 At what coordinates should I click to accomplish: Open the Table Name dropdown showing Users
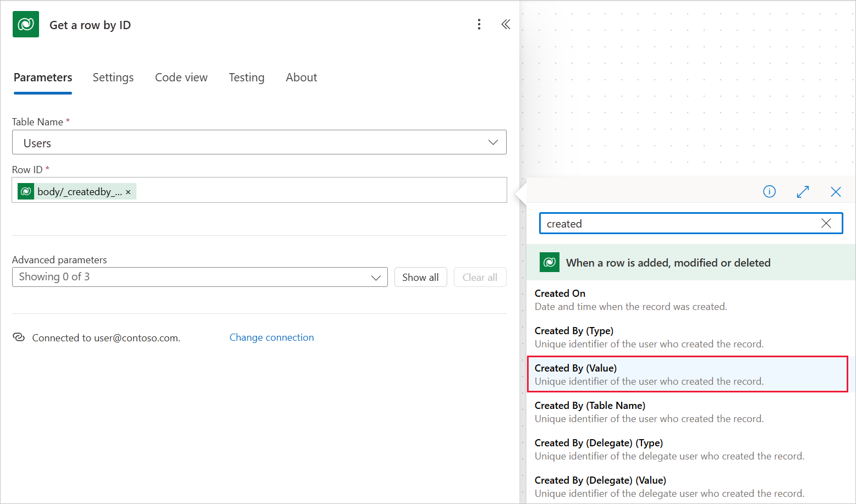pos(259,142)
